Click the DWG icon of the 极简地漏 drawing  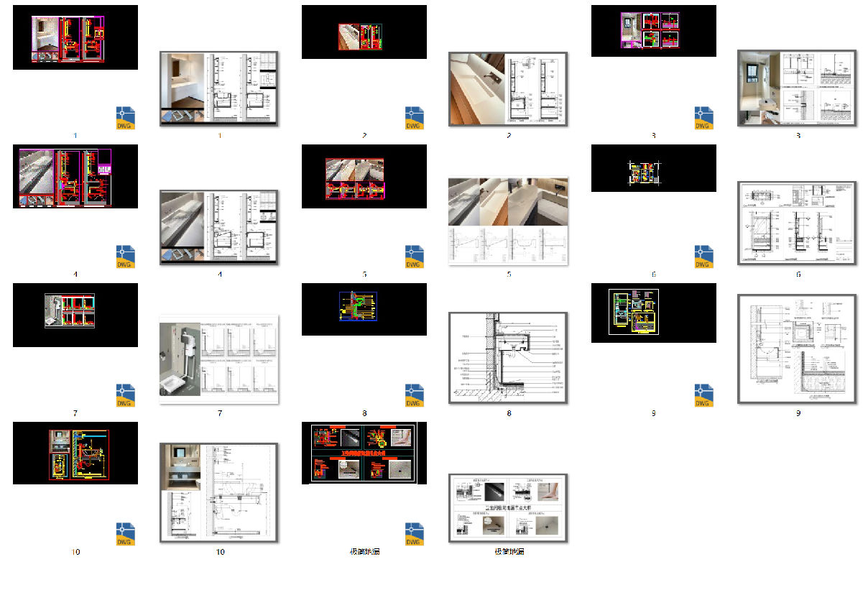coord(414,534)
